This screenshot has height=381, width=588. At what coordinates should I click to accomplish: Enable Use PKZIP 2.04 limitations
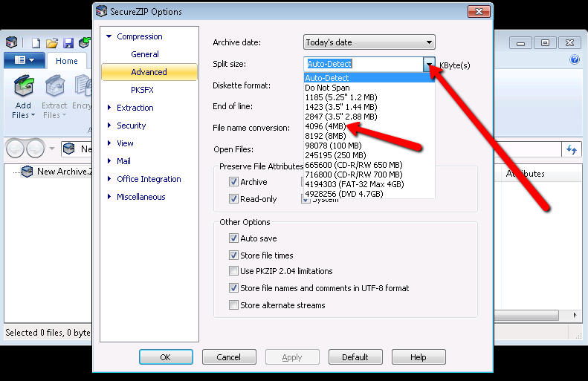[x=234, y=271]
